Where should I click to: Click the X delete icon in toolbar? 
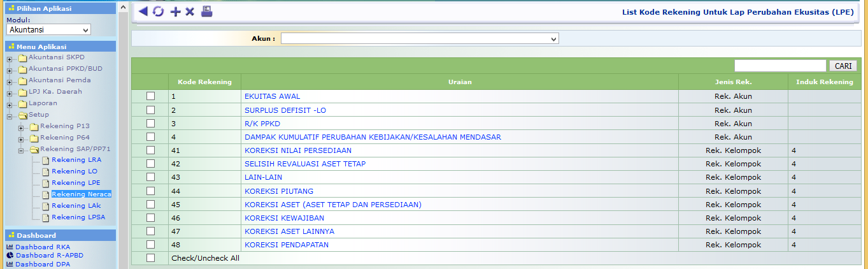(x=190, y=11)
